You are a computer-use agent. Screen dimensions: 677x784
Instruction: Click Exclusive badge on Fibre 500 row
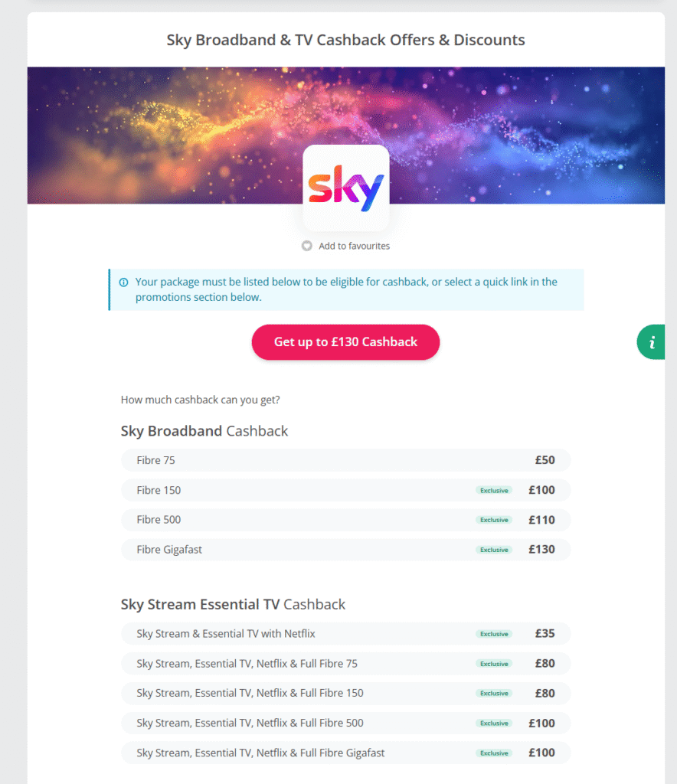coord(494,520)
